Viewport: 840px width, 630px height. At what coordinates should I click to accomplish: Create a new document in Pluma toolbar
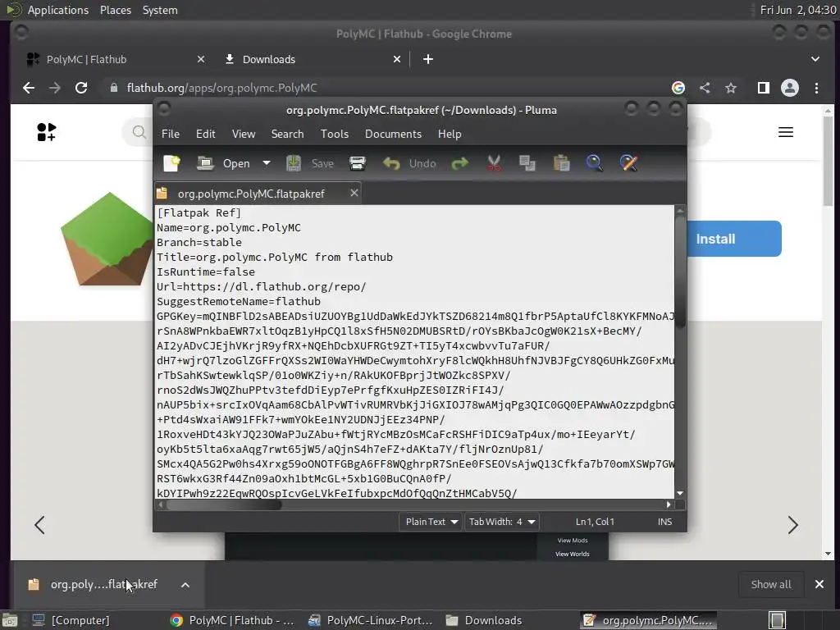click(171, 163)
